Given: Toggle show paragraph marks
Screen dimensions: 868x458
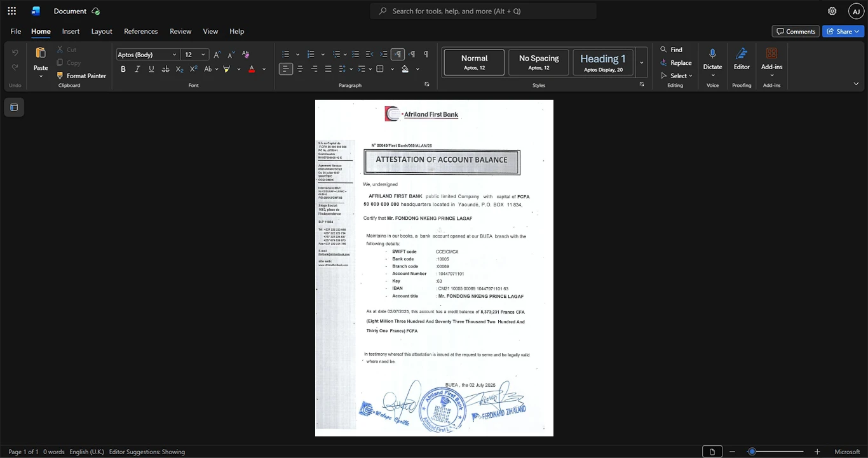Looking at the screenshot, I should 426,54.
